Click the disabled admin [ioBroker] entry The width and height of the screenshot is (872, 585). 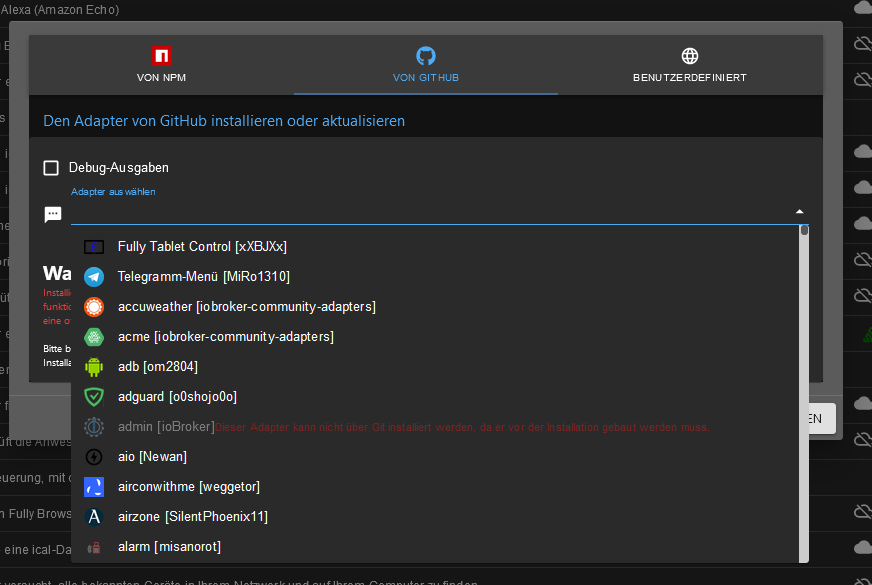435,427
